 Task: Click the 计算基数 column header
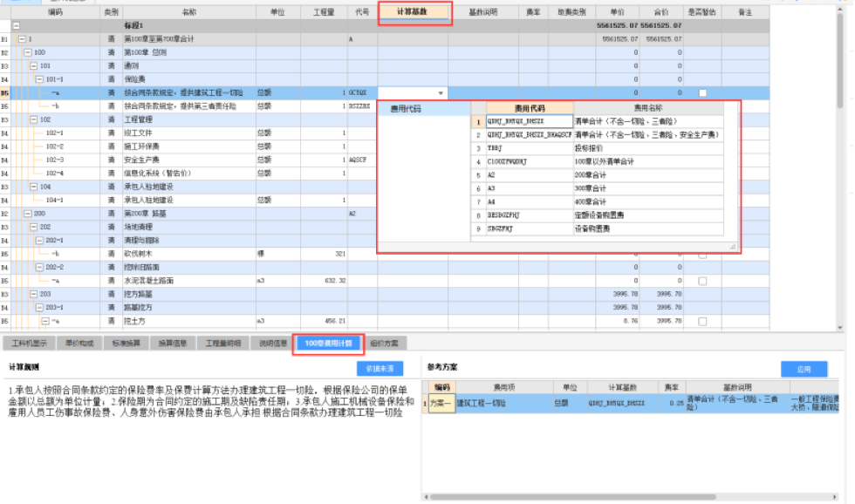pos(414,13)
